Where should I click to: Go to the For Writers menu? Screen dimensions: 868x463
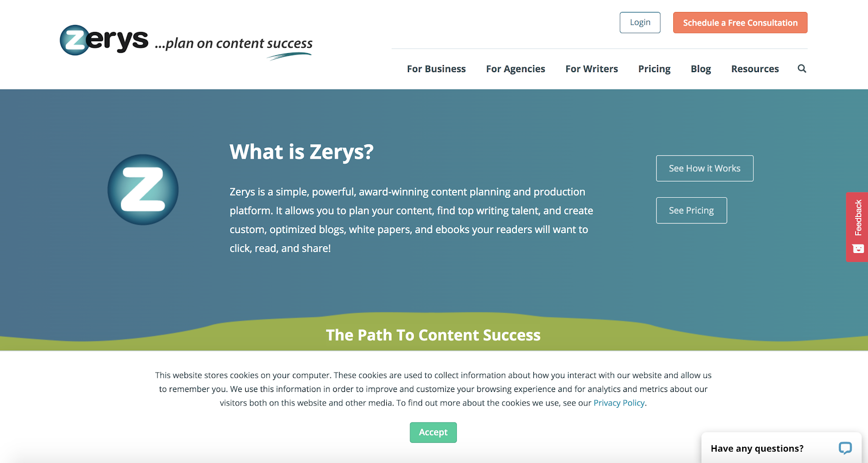tap(591, 69)
